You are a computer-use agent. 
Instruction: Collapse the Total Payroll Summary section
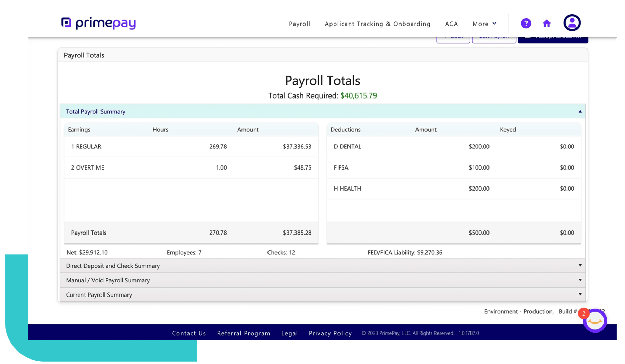(x=580, y=111)
